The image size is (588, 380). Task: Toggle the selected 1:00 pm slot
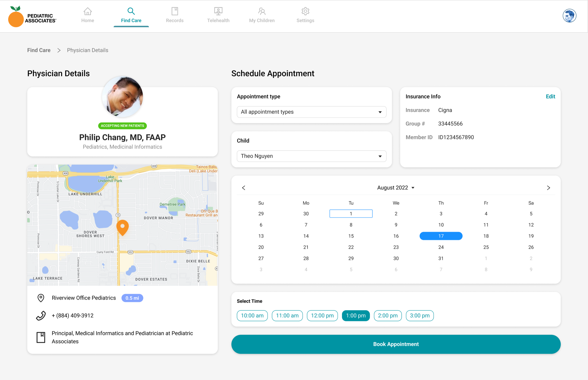pos(356,316)
